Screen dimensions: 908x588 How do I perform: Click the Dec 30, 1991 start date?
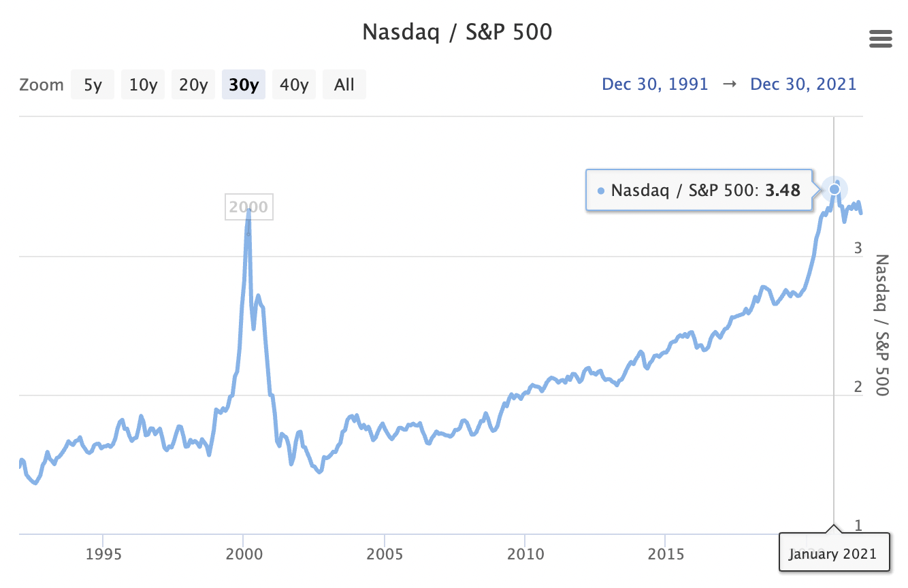click(655, 84)
